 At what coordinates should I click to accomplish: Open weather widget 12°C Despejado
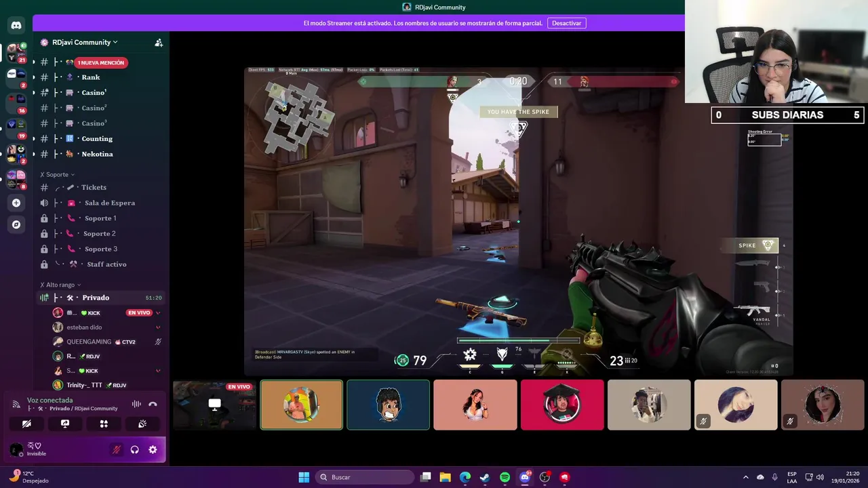[28, 477]
